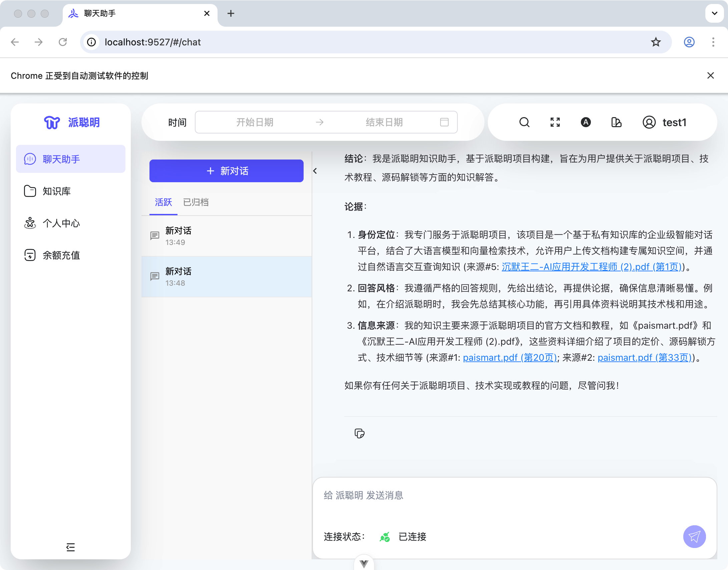This screenshot has width=728, height=570.
Task: Copy the assistant reply with copy icon
Action: tap(359, 433)
